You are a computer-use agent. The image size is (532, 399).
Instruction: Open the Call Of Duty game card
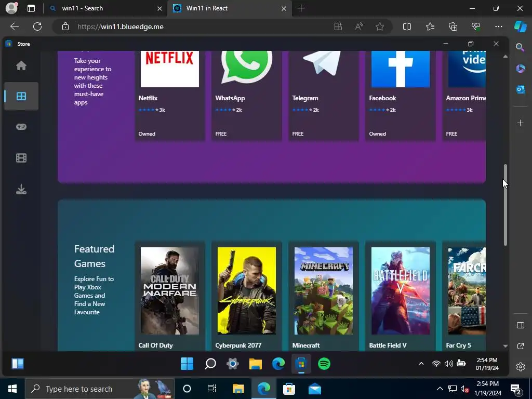170,296
